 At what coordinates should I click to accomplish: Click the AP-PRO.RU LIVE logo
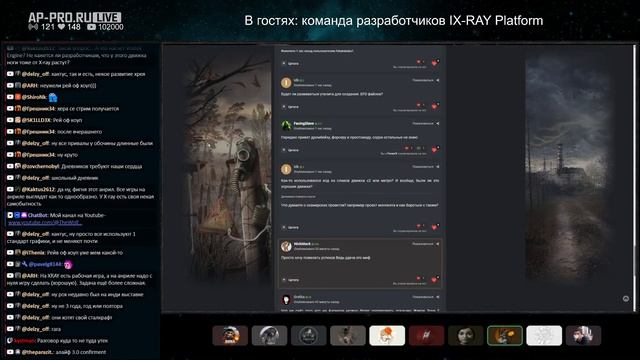[75, 18]
